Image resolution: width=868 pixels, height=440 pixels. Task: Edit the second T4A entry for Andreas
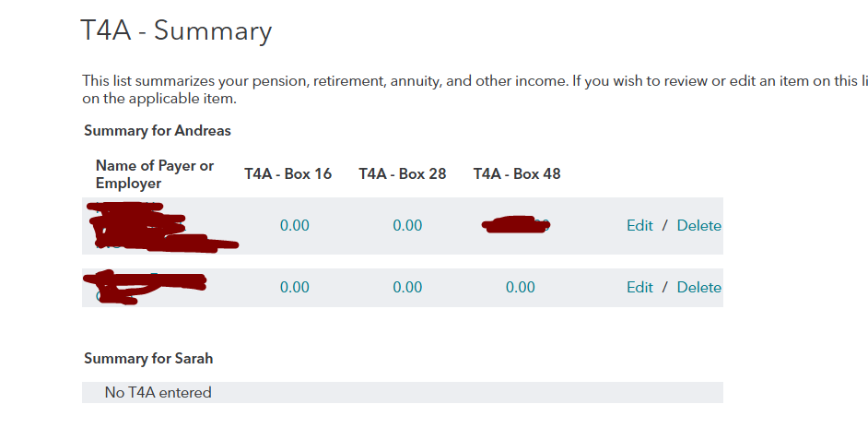[639, 287]
